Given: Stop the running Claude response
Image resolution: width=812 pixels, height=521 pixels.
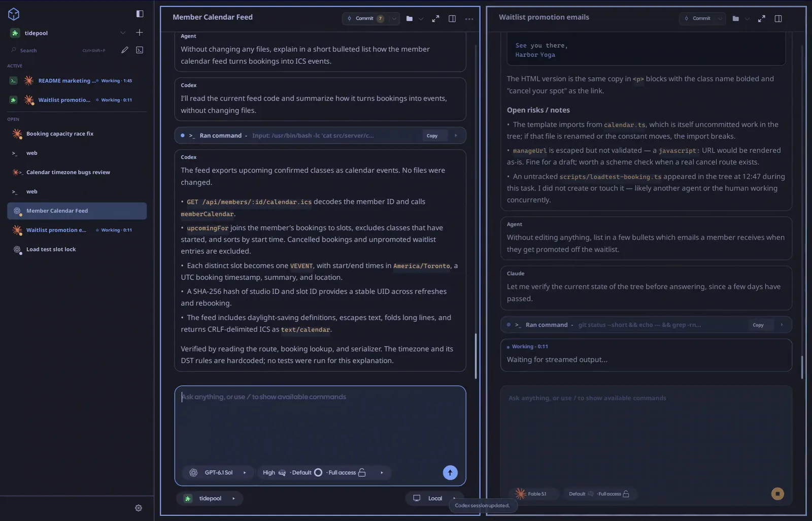Looking at the screenshot, I should pyautogui.click(x=777, y=494).
